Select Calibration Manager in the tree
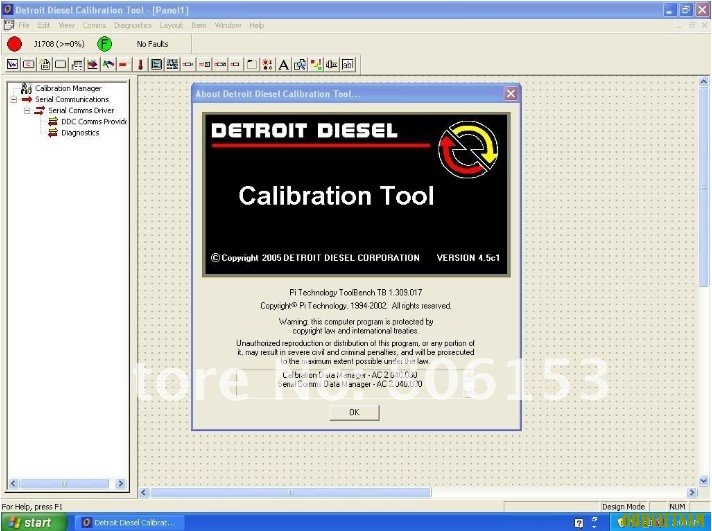Viewport: 712px width, 531px height. click(68, 88)
